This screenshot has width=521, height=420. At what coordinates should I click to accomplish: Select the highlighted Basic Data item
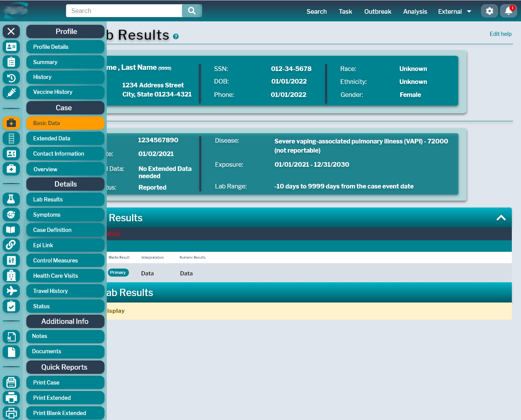point(65,123)
